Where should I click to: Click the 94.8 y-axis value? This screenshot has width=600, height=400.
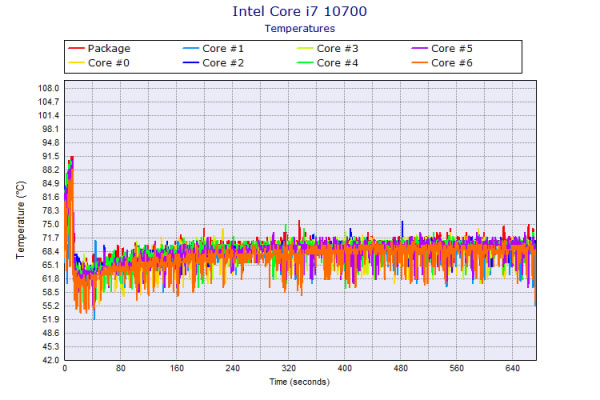[x=51, y=142]
